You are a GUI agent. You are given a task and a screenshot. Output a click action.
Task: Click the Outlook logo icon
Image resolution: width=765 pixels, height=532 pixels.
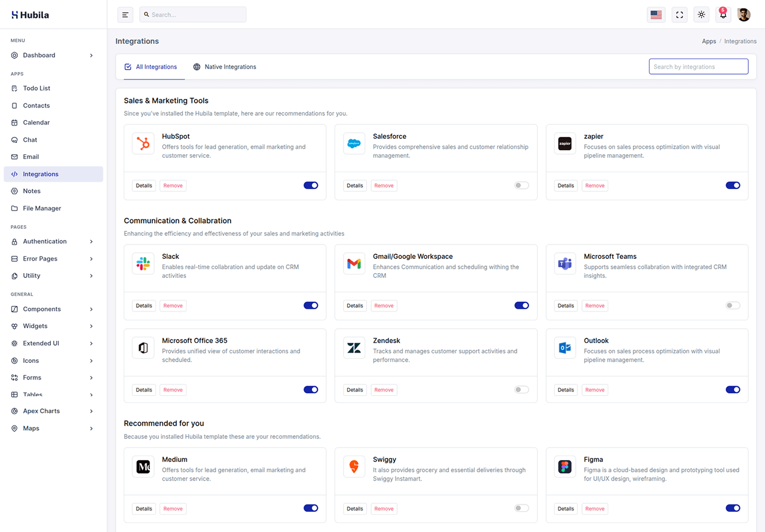pos(565,348)
